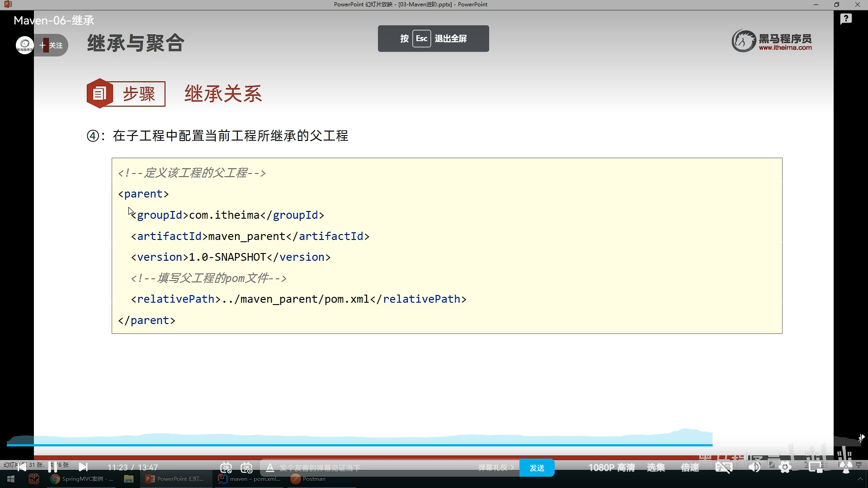Open the playback speed menu
Image resolution: width=868 pixels, height=488 pixels.
coord(690,468)
